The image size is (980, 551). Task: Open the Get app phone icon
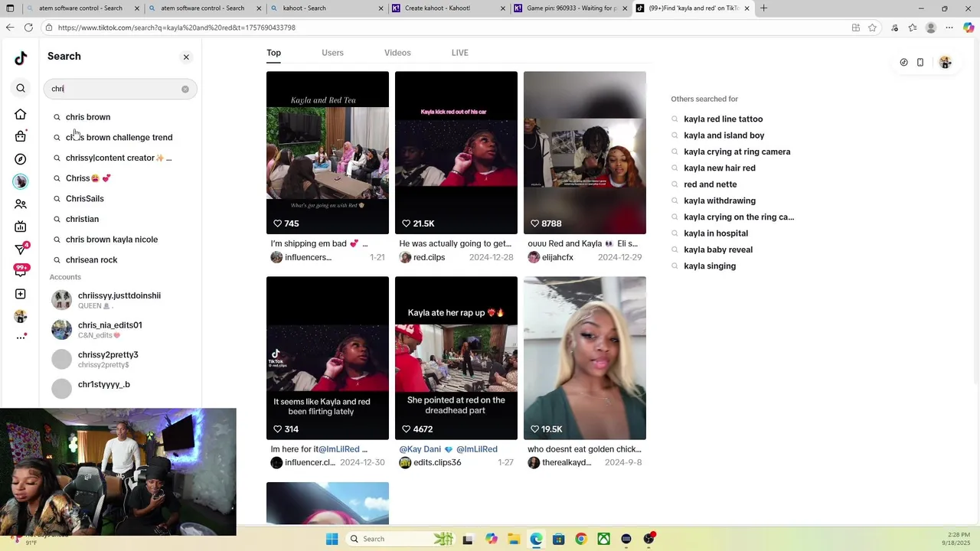pyautogui.click(x=920, y=62)
